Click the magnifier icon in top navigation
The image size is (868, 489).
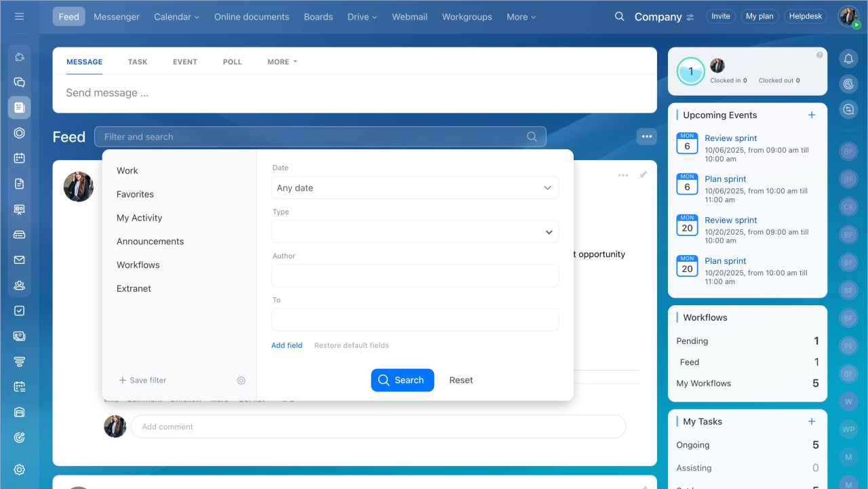[619, 16]
